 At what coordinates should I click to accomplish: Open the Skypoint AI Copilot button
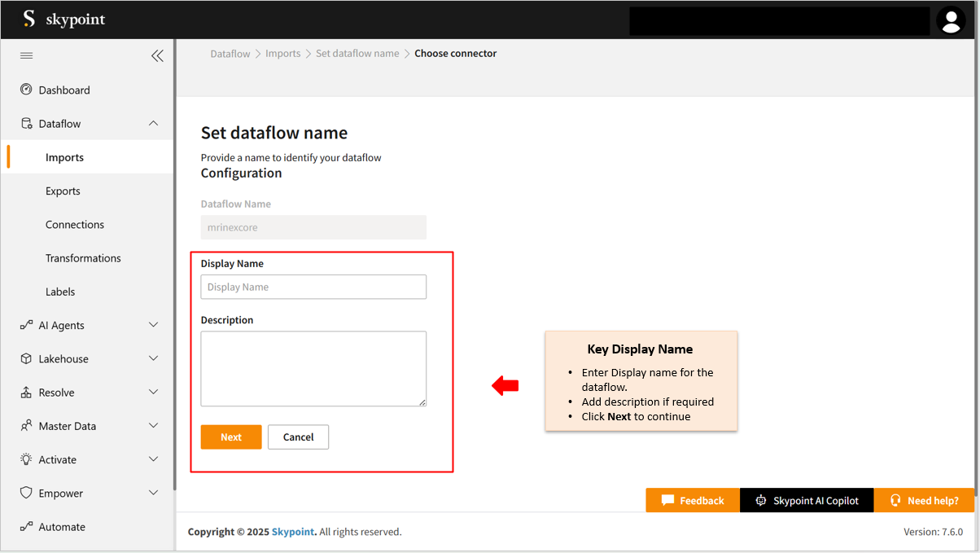click(807, 501)
